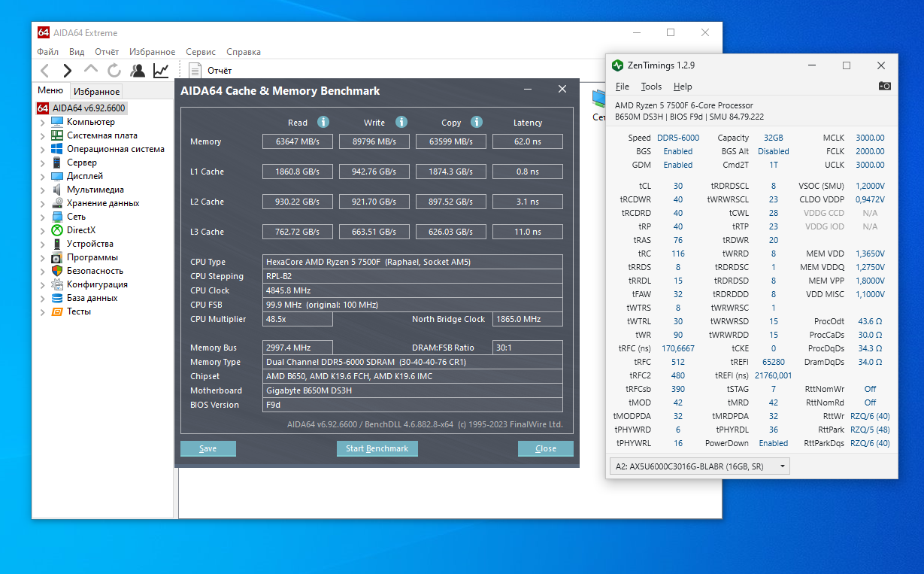Expand the Тесты tree node
Screen dimensions: 924x574
point(43,311)
